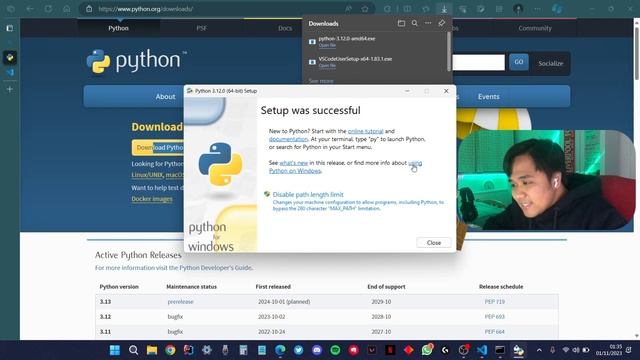Open the About menu item
This screenshot has width=640, height=360.
coord(165,96)
